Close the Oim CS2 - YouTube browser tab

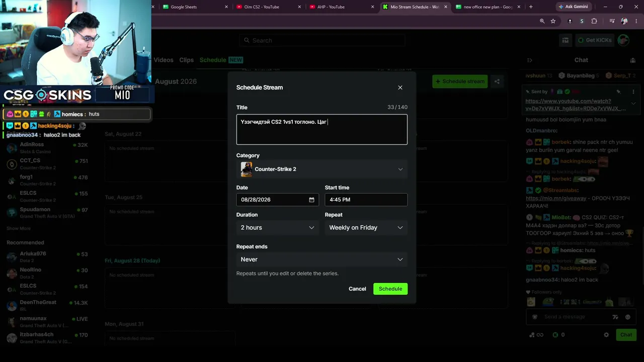(300, 7)
